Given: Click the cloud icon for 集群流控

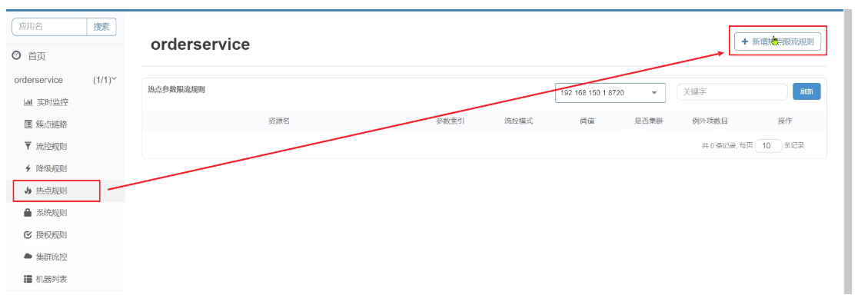Looking at the screenshot, I should click(28, 257).
